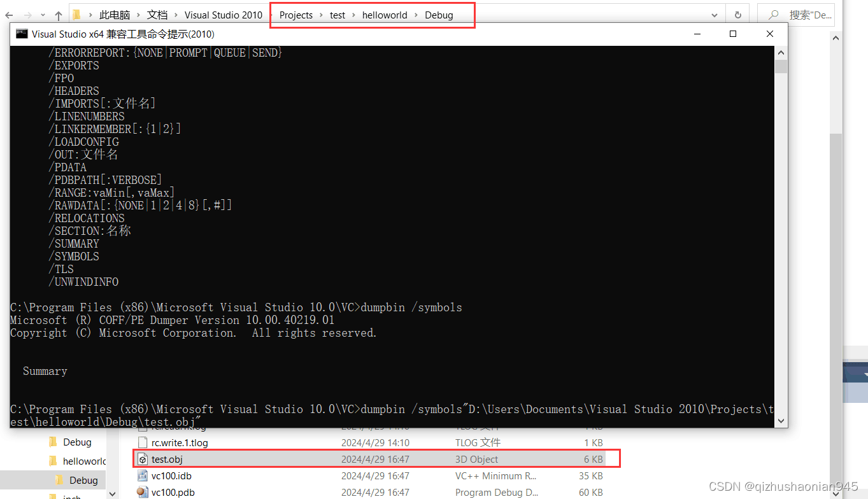The height and width of the screenshot is (499, 868).
Task: Open recent locations dropdown in Explorer
Action: pos(43,15)
